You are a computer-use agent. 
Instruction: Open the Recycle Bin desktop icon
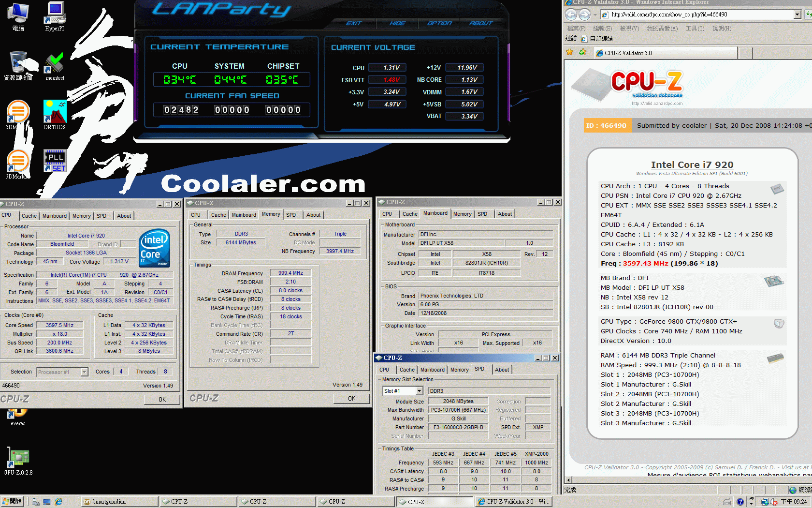18,65
